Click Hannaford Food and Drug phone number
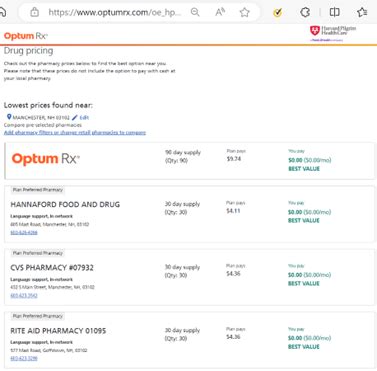The width and height of the screenshot is (377, 371). click(24, 232)
